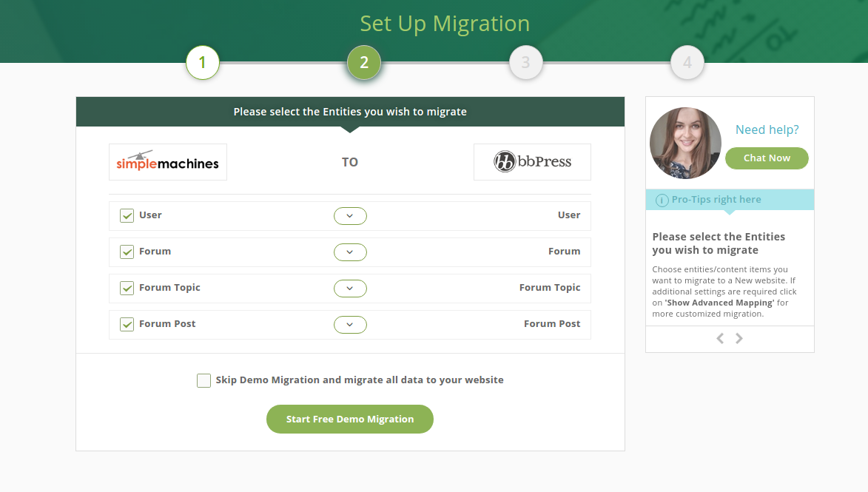
Task: Expand the Forum mapping dropdown
Action: [x=350, y=252]
